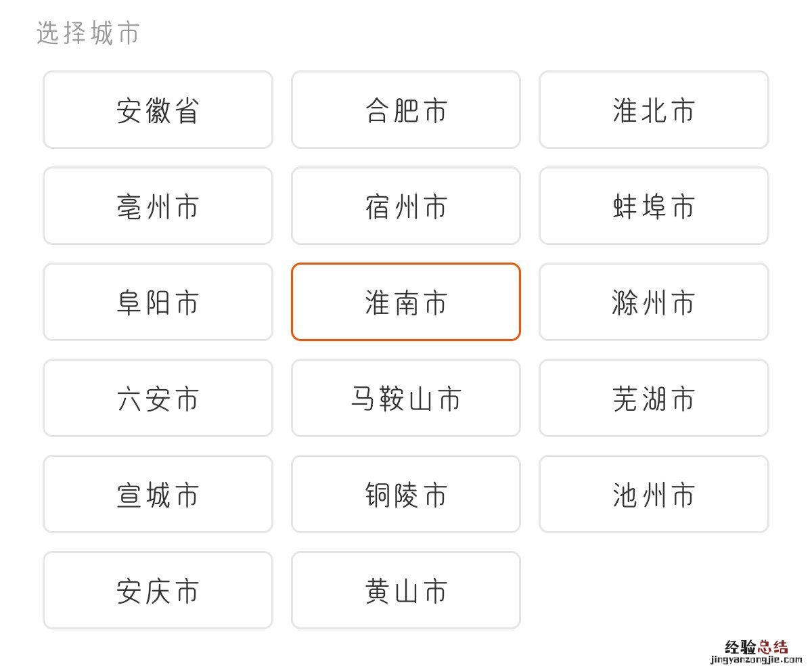The image size is (812, 672).
Task: Select 阜阳市 city
Action: pos(158,302)
